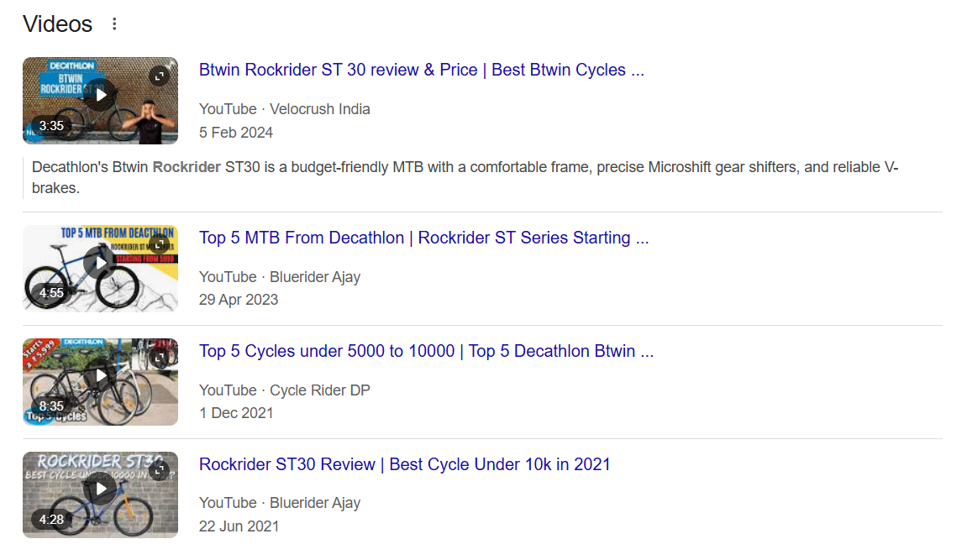Click the 3:35 duration badge
The width and height of the screenshot is (972, 560).
tap(51, 126)
